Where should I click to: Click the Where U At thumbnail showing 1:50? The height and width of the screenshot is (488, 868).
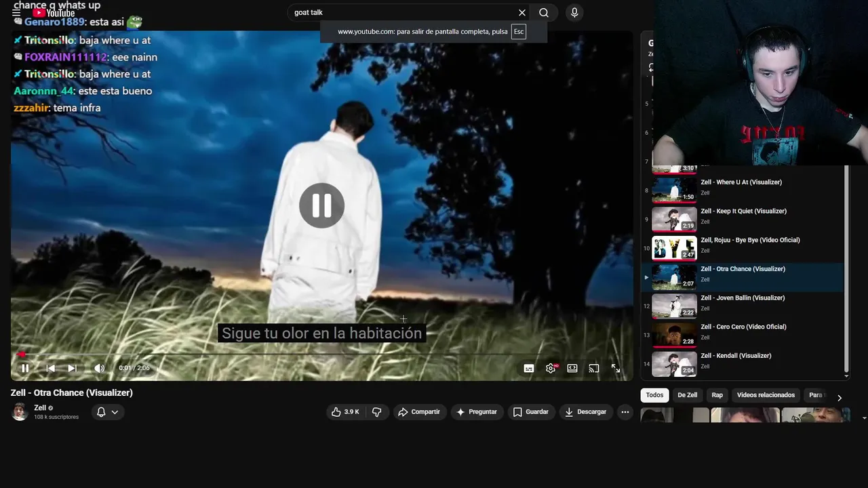pyautogui.click(x=674, y=190)
